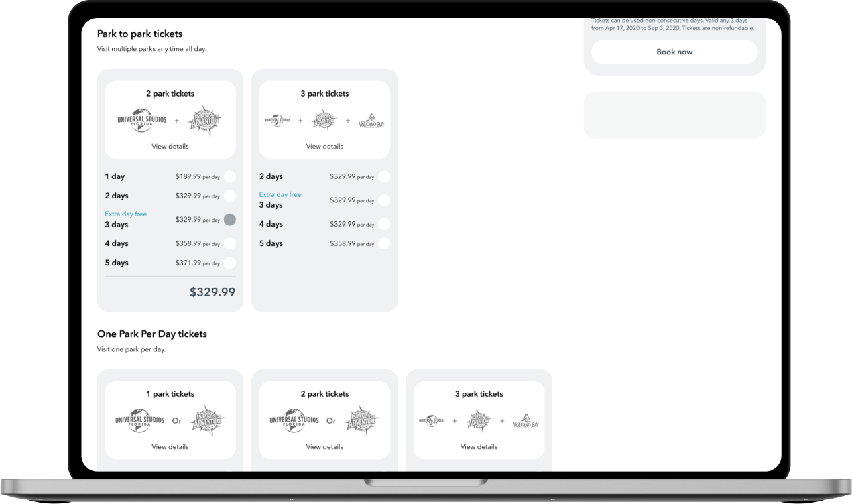
Task: Click the ticket validity note above Book now
Action: click(673, 25)
